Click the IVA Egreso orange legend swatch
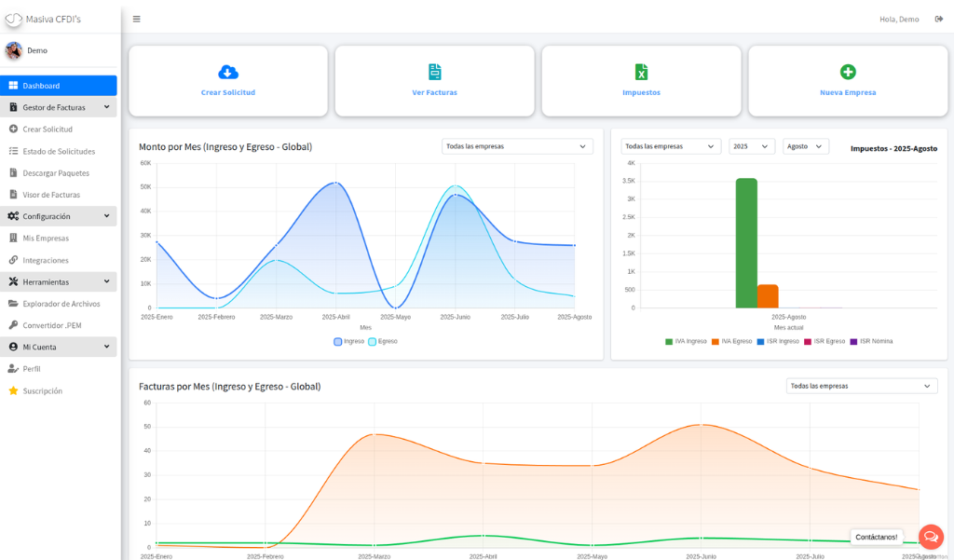Screen dimensions: 954x560 [x=715, y=342]
